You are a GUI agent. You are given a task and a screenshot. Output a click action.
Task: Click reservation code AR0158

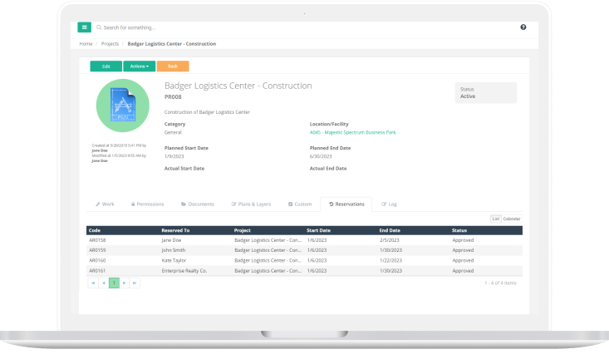click(x=97, y=240)
